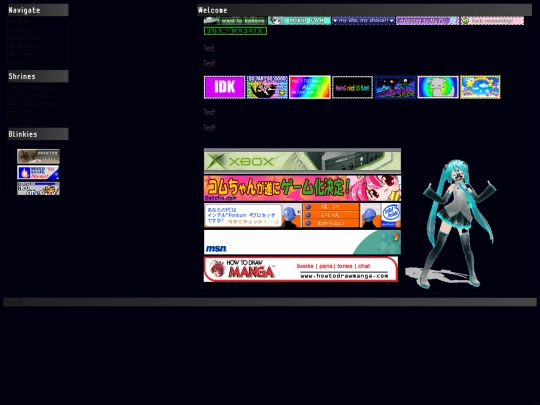540x405 pixels.
Task: Click the purple 'Addicted to' blinkie
Action: pos(427,21)
